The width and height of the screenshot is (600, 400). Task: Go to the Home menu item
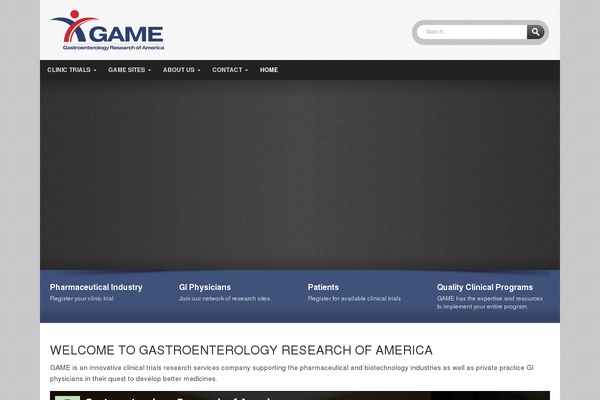[x=269, y=70]
